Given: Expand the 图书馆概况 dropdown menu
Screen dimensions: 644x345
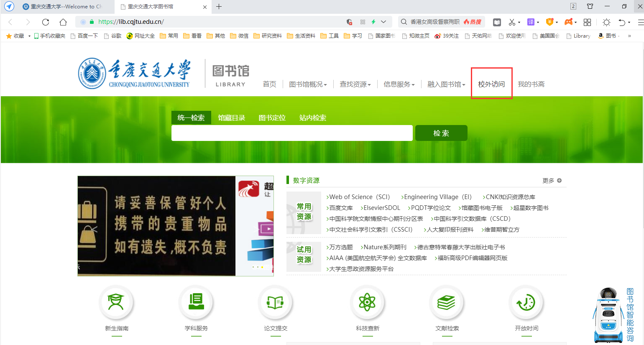Looking at the screenshot, I should coord(308,84).
